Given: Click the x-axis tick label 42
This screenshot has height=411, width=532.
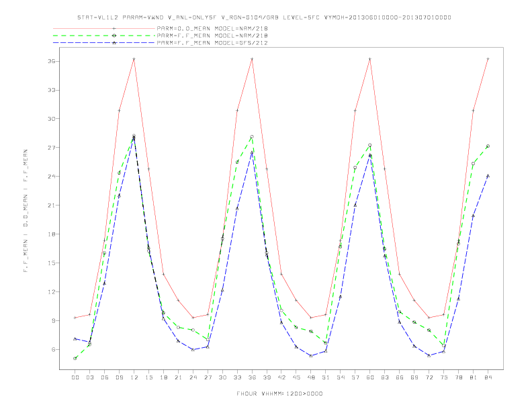Looking at the screenshot, I should pyautogui.click(x=281, y=377).
